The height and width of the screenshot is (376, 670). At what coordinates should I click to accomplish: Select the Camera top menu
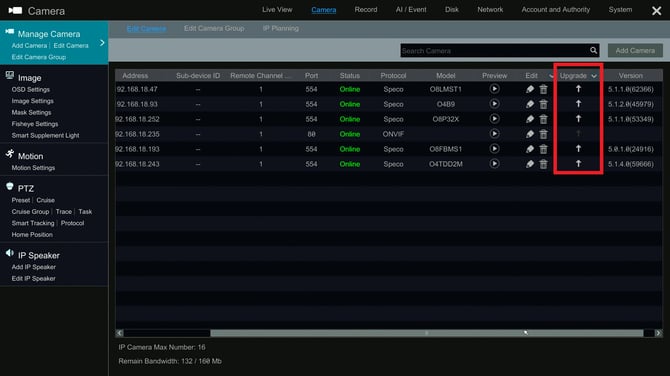[323, 10]
